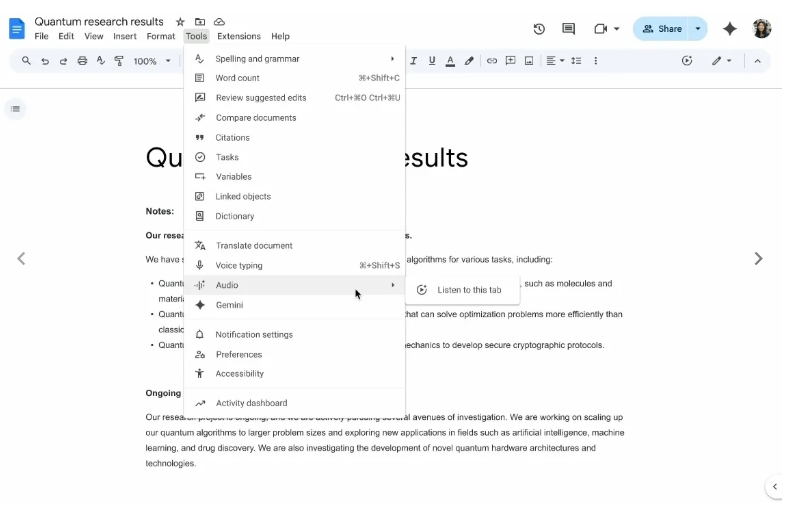Open the View menu
Viewport: 798px width, 519px height.
click(94, 36)
